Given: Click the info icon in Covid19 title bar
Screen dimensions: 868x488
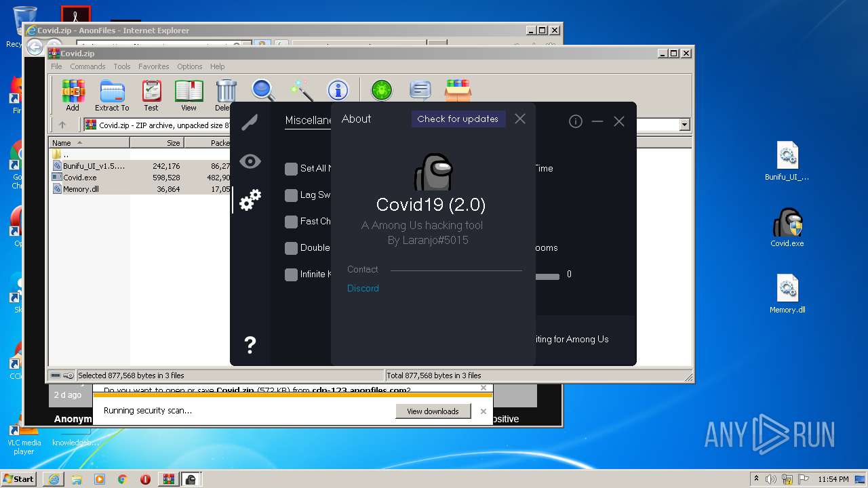Looking at the screenshot, I should pos(576,121).
